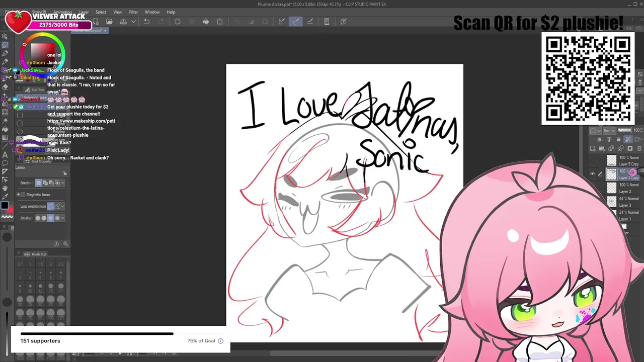The height and width of the screenshot is (362, 644).
Task: Open the Selection mode dropdown arrow
Action: 62,183
